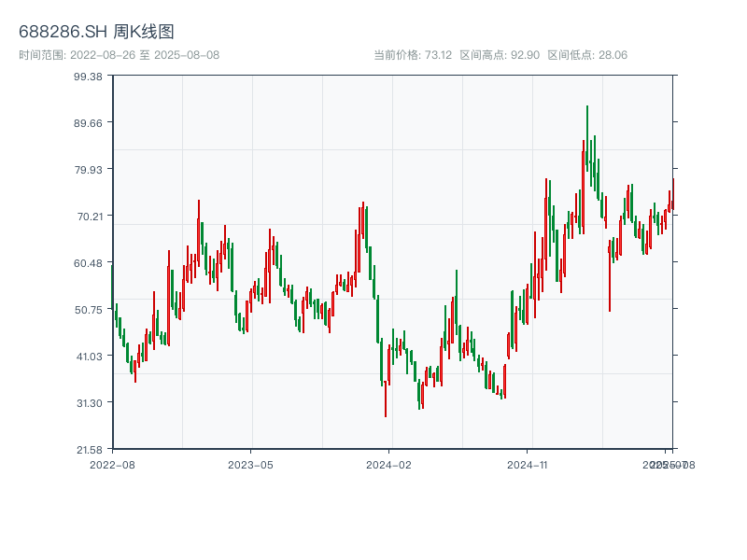Viewport: 747px width, 560px height.
Task: Click x-axis label 2024-11
Action: point(528,465)
